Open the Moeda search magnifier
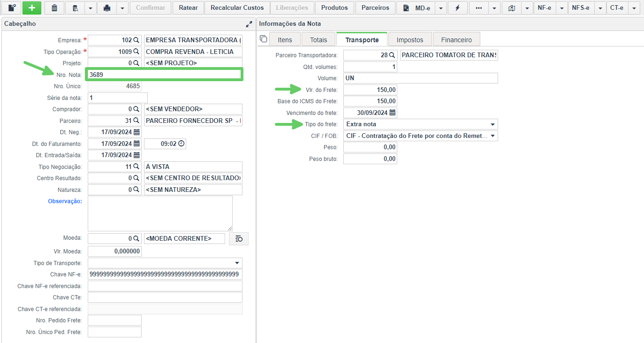644x343 pixels. (x=136, y=238)
